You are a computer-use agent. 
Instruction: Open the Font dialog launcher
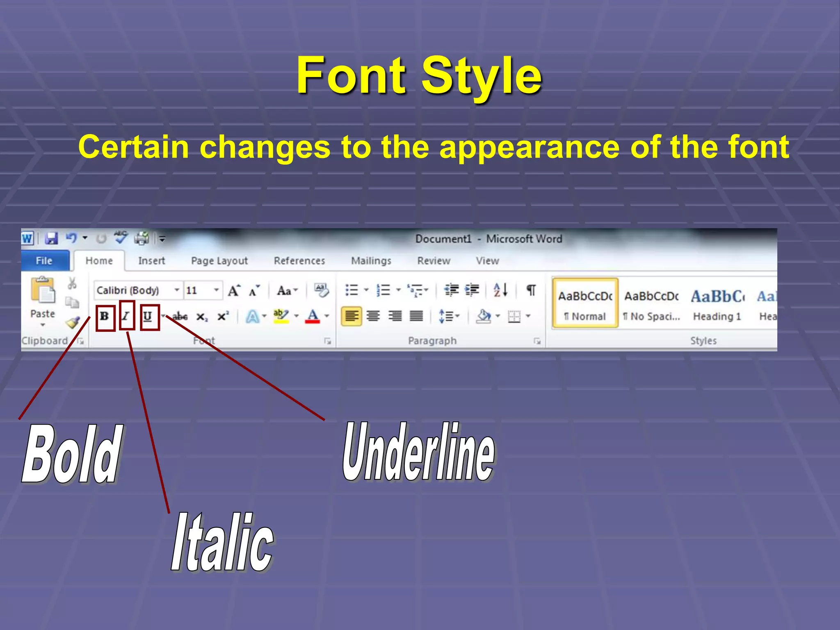tap(327, 341)
